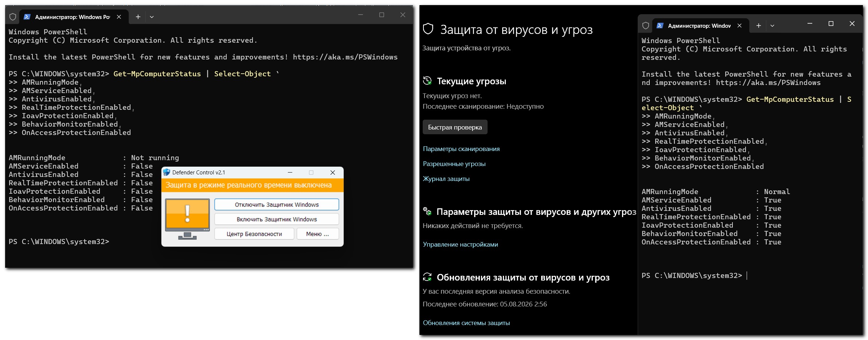Click 'У вас последняя версия анализа безопасности.' text
This screenshot has height=340, width=868.
pos(496,291)
